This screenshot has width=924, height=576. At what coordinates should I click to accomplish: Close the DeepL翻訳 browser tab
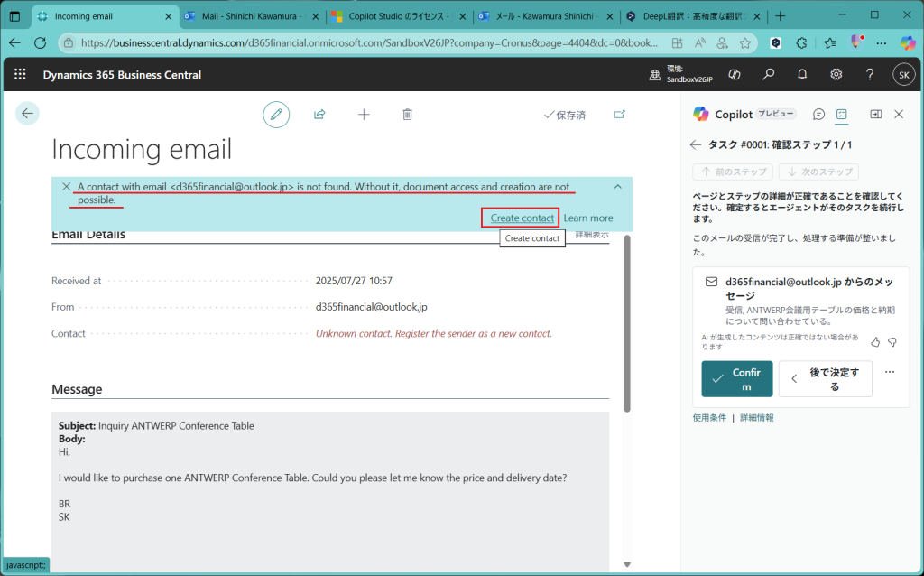point(757,16)
